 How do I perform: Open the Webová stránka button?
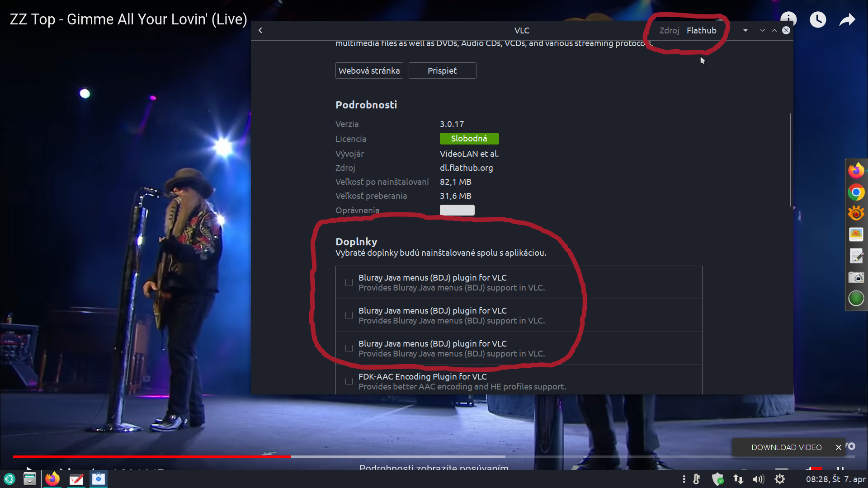tap(369, 70)
